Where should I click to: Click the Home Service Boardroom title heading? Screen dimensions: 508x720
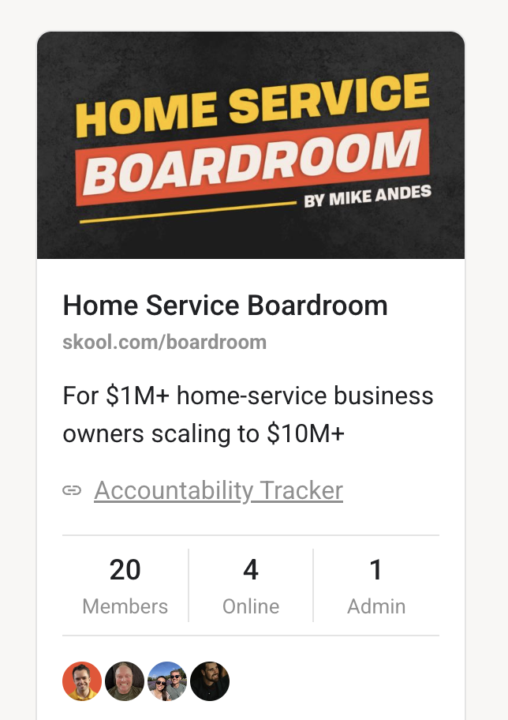pos(225,305)
